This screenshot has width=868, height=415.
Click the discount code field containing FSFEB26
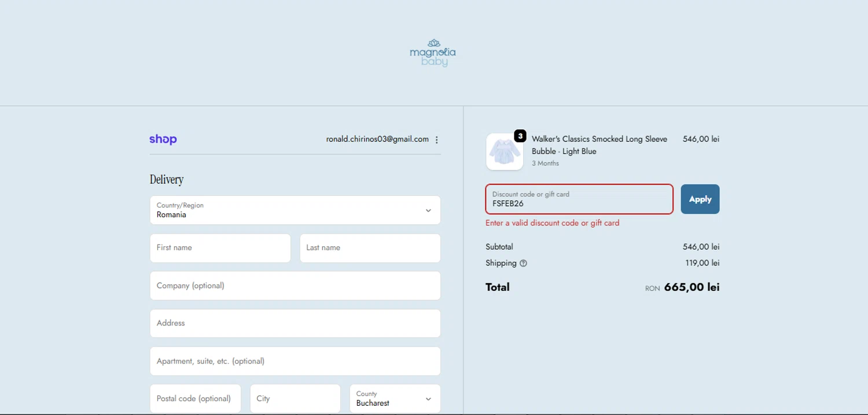579,199
